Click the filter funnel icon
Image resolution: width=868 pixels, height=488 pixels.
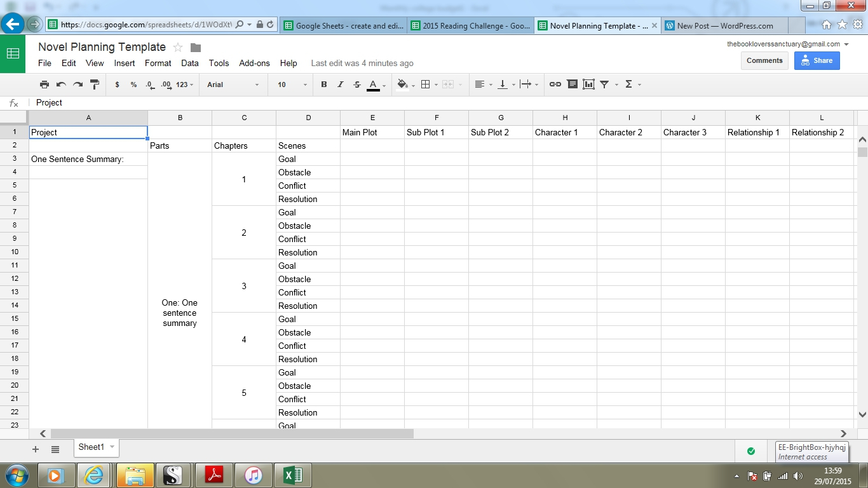605,85
